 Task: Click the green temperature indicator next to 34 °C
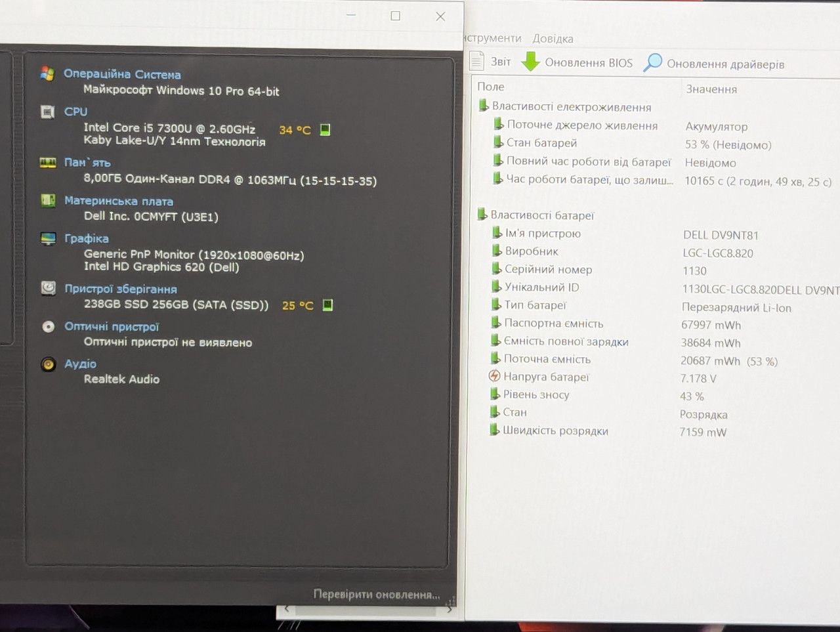pyautogui.click(x=325, y=130)
